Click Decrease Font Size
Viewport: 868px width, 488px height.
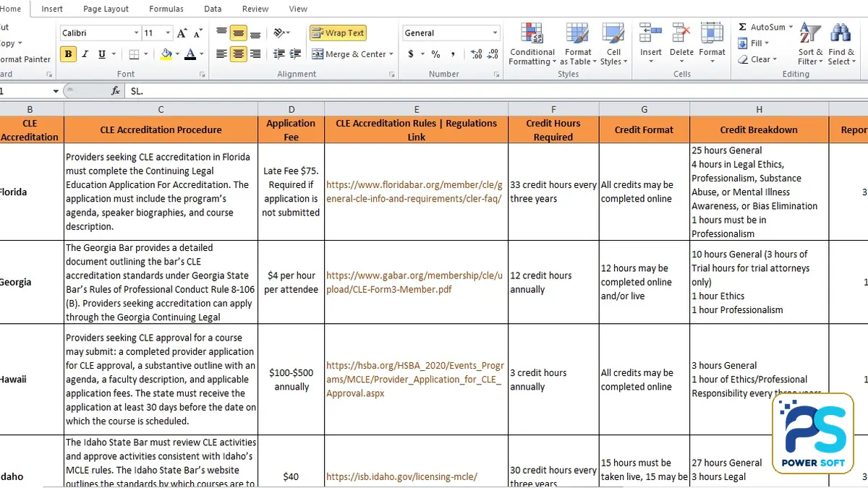[x=197, y=33]
